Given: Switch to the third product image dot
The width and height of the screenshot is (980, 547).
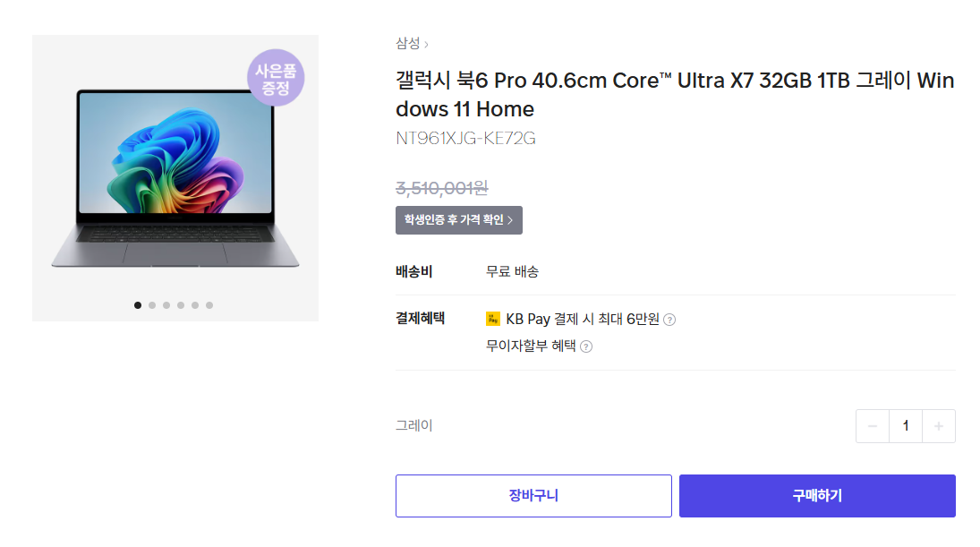Looking at the screenshot, I should (166, 305).
